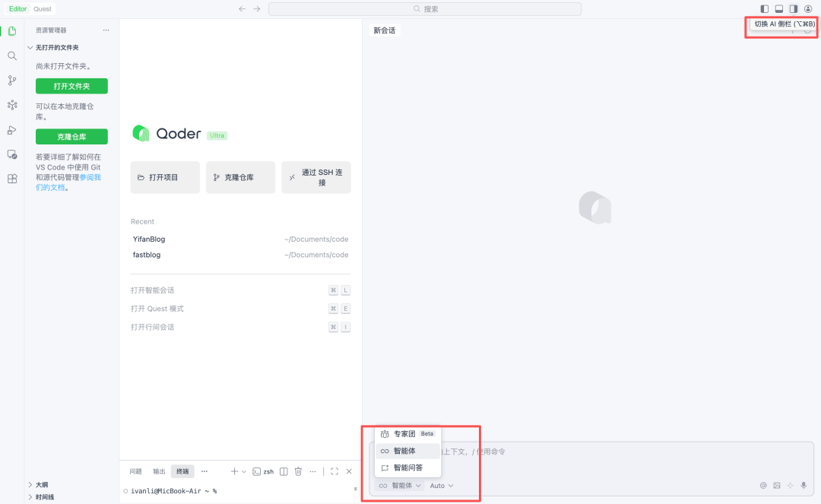Select the Source Control icon
This screenshot has width=821, height=504.
11,80
